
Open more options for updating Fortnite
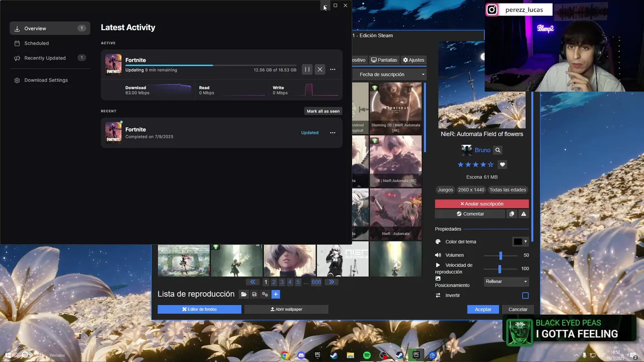coord(333,69)
